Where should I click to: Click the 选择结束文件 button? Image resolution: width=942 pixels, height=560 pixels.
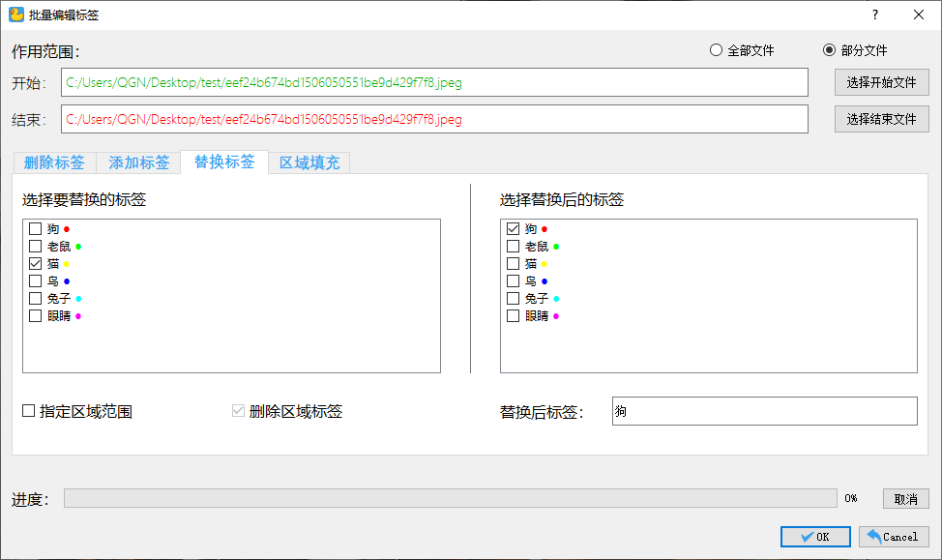[x=881, y=119]
